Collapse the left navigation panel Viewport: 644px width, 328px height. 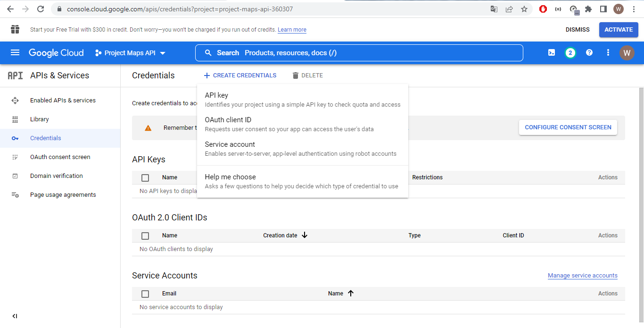[15, 316]
